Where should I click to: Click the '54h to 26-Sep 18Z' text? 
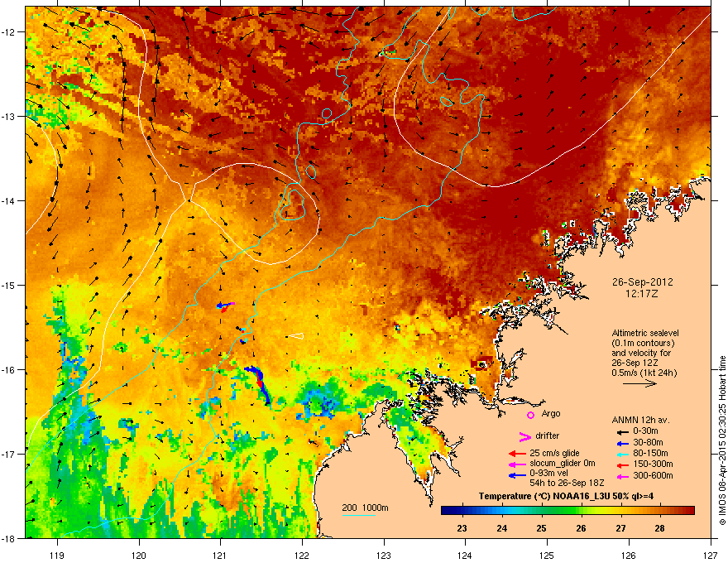pyautogui.click(x=567, y=483)
